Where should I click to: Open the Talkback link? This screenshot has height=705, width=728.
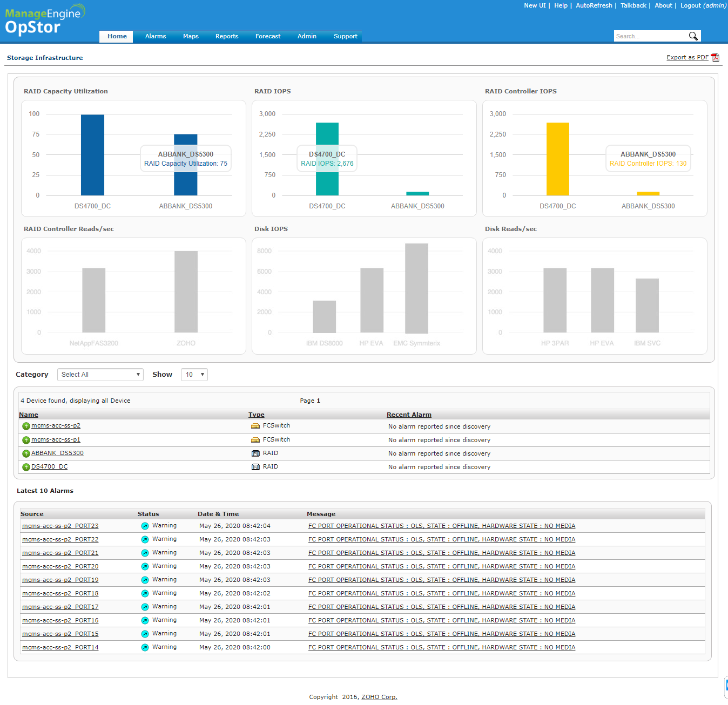(633, 5)
